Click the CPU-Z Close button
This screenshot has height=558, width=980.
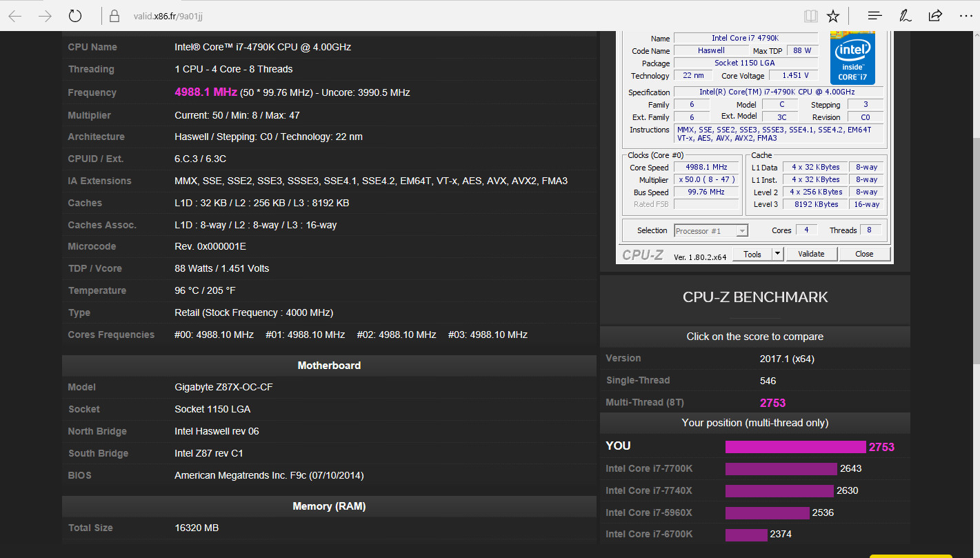tap(864, 254)
